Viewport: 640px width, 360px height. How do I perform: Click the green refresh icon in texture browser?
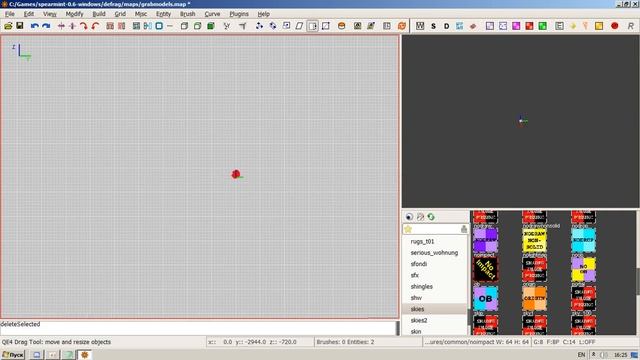(x=431, y=217)
